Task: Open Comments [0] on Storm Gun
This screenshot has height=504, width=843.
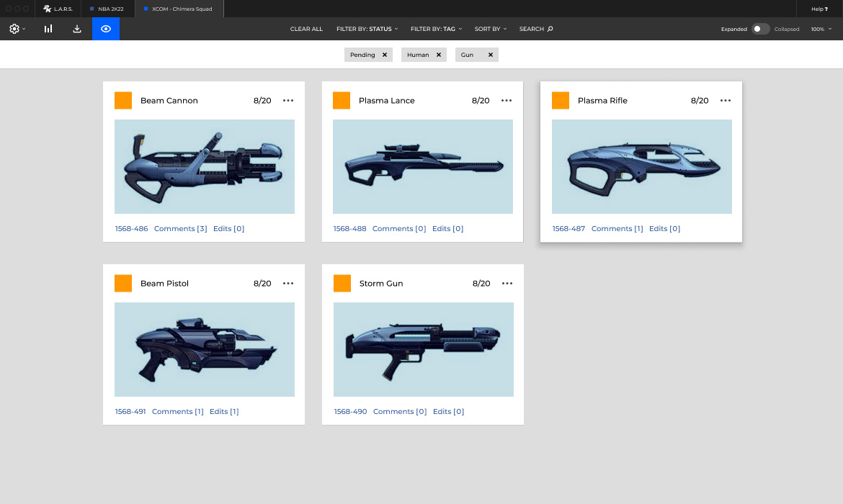Action: click(400, 411)
